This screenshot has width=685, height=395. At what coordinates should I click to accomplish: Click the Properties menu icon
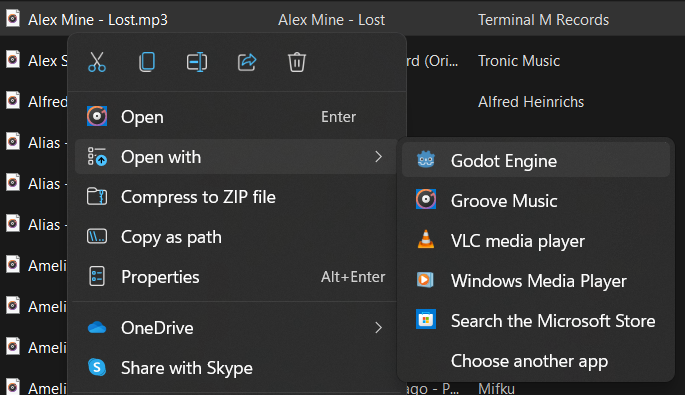[x=97, y=276]
